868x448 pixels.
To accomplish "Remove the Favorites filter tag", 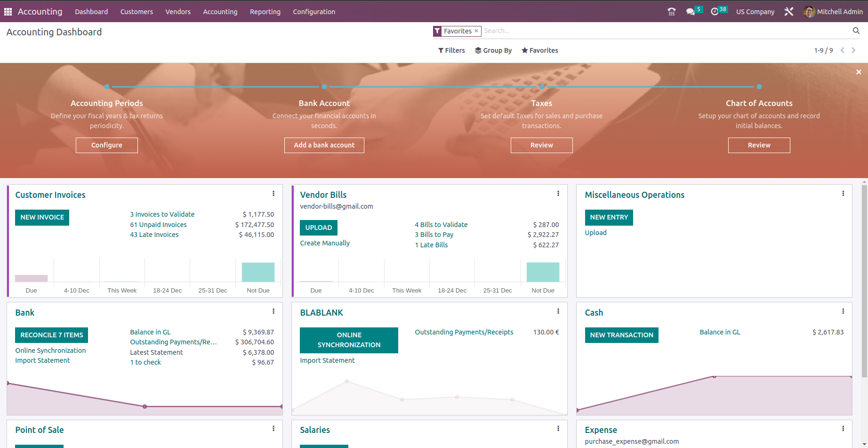I will [x=476, y=31].
